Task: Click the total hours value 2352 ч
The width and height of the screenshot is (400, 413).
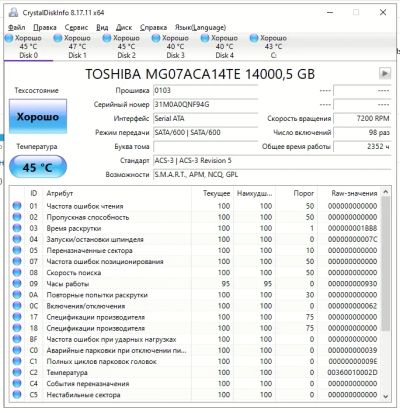Action: click(362, 146)
